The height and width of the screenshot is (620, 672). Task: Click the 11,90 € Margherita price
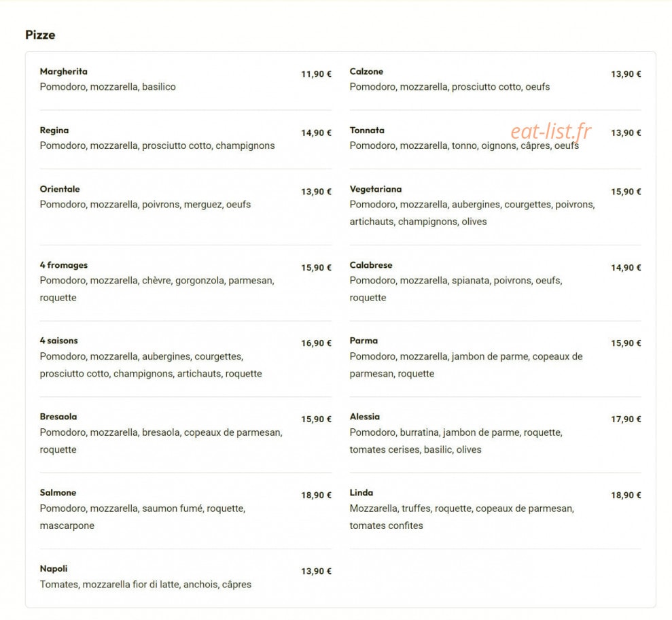[316, 74]
